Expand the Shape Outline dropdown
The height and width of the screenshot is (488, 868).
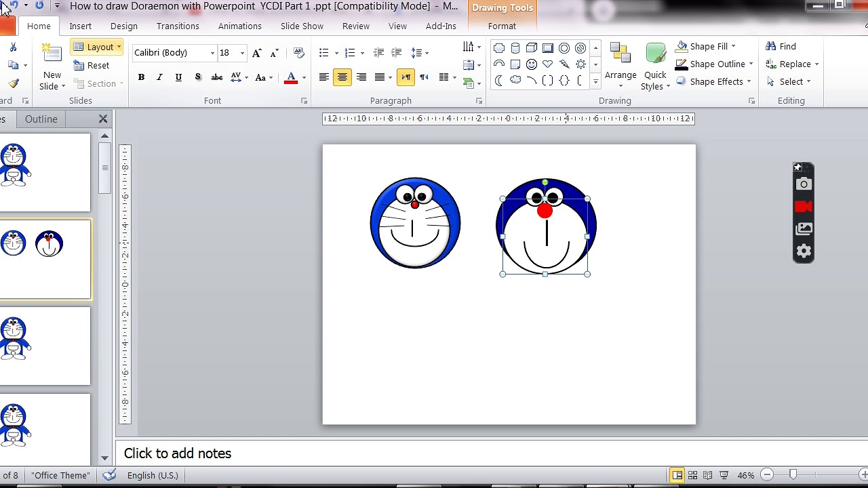click(x=751, y=64)
